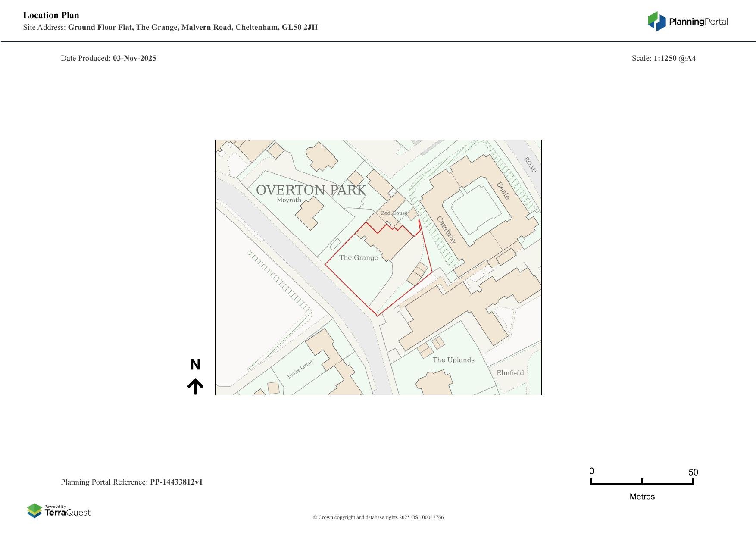The image size is (756, 535).
Task: Click the Planning Portal logo icon
Action: pyautogui.click(x=656, y=21)
